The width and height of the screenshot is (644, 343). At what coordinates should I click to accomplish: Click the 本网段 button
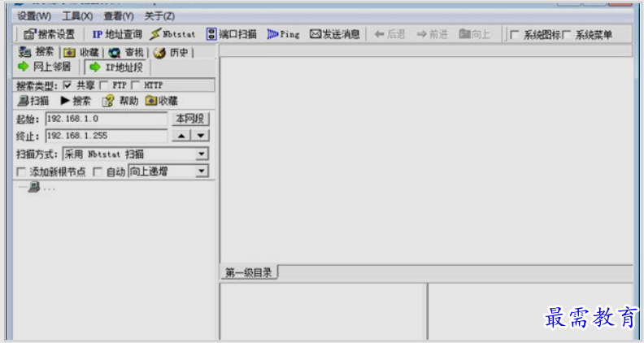click(x=190, y=119)
